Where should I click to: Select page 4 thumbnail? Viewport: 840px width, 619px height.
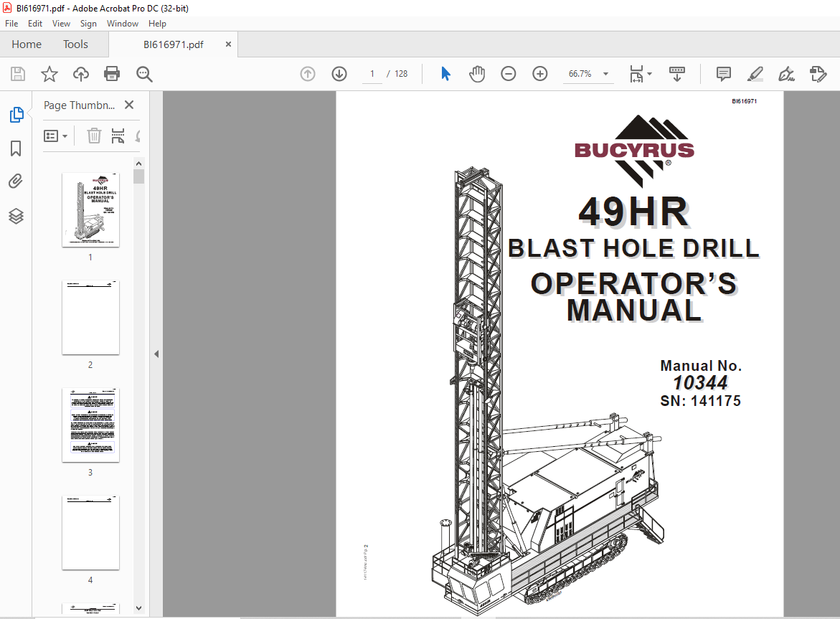[x=90, y=533]
